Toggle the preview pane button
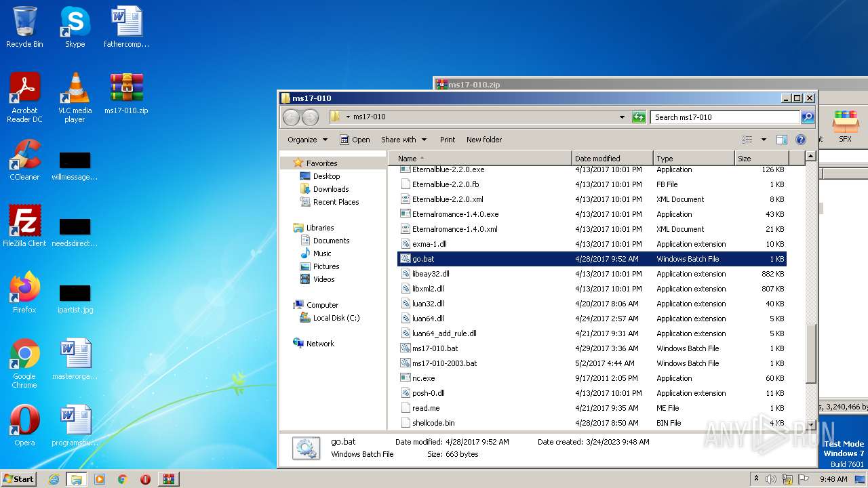 coord(781,140)
